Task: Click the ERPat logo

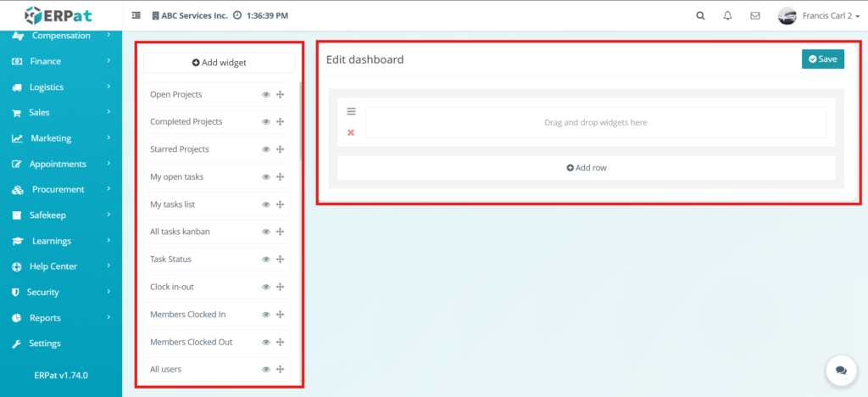Action: pyautogui.click(x=58, y=15)
